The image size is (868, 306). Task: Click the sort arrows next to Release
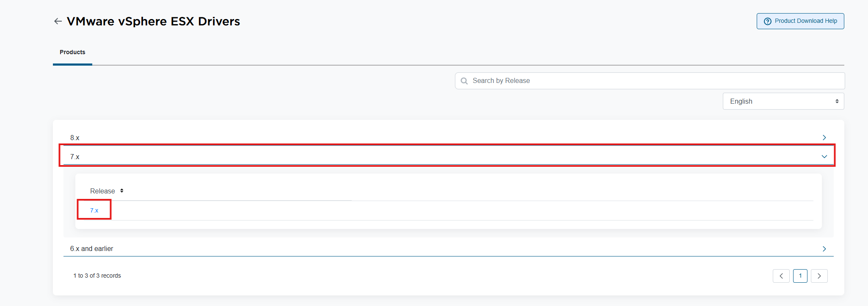click(122, 191)
